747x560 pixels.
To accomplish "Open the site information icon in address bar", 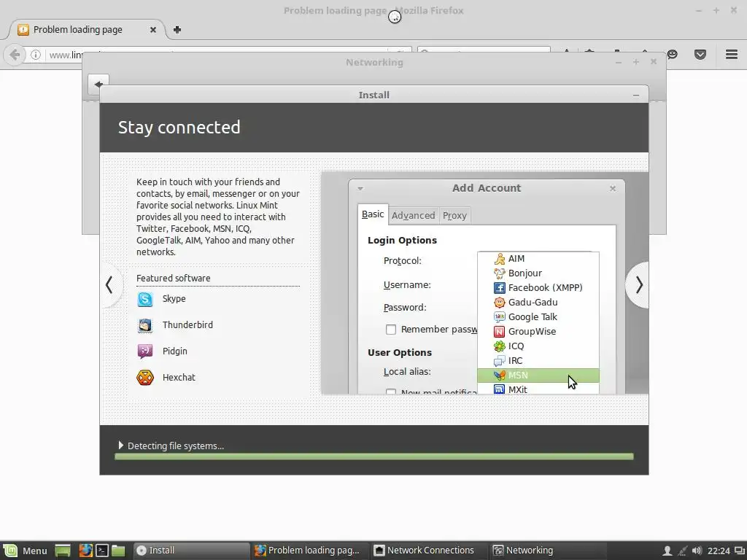I will coord(36,55).
